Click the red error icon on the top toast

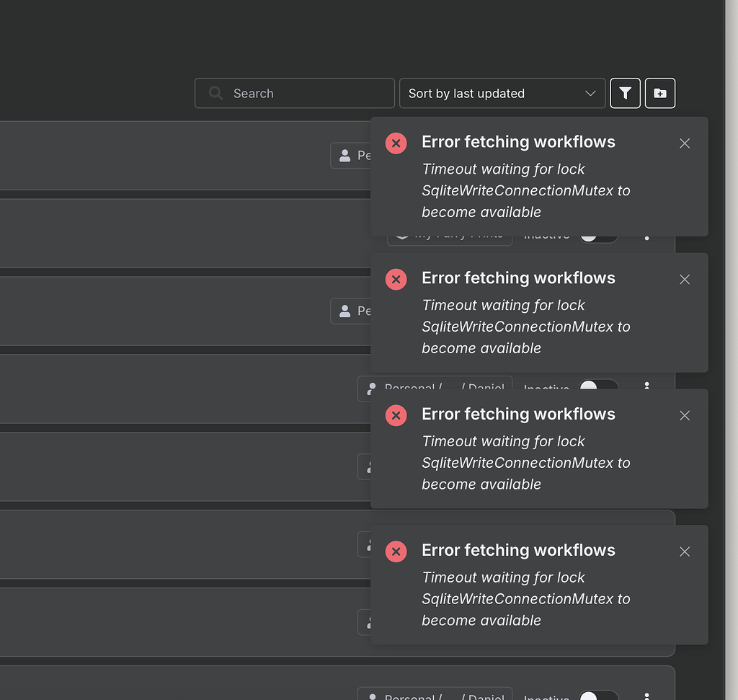click(396, 143)
